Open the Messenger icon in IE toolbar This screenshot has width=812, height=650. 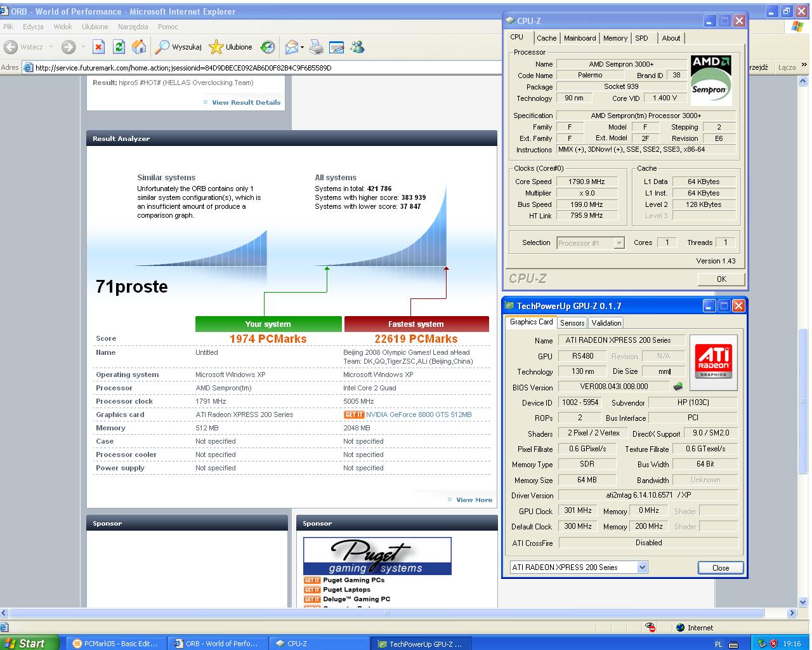tap(357, 47)
